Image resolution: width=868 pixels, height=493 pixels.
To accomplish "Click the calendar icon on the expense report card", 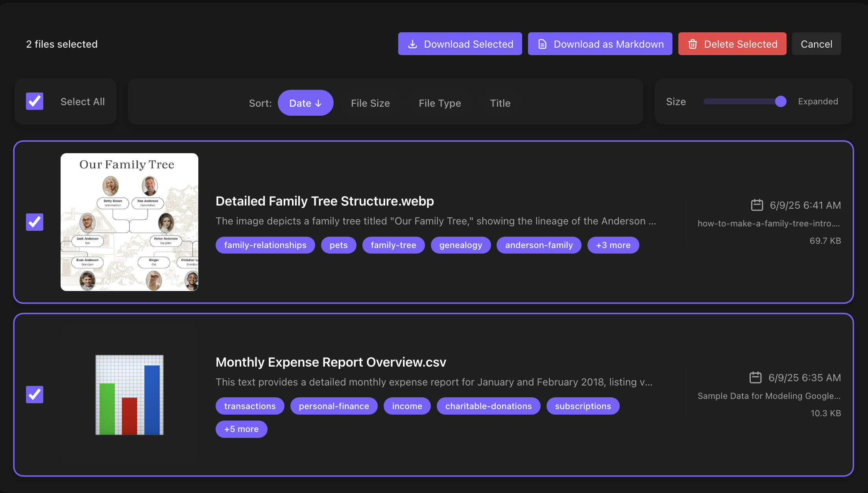I will 756,377.
